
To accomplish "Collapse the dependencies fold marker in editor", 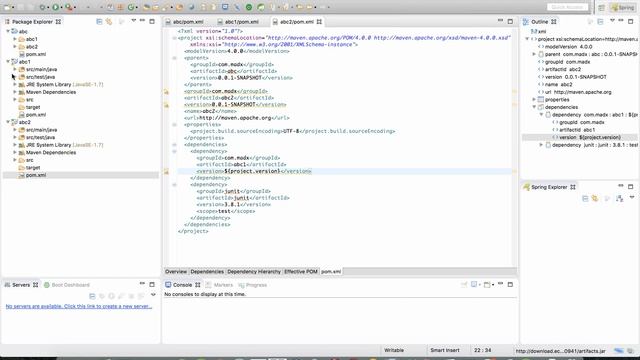I will coord(174,144).
